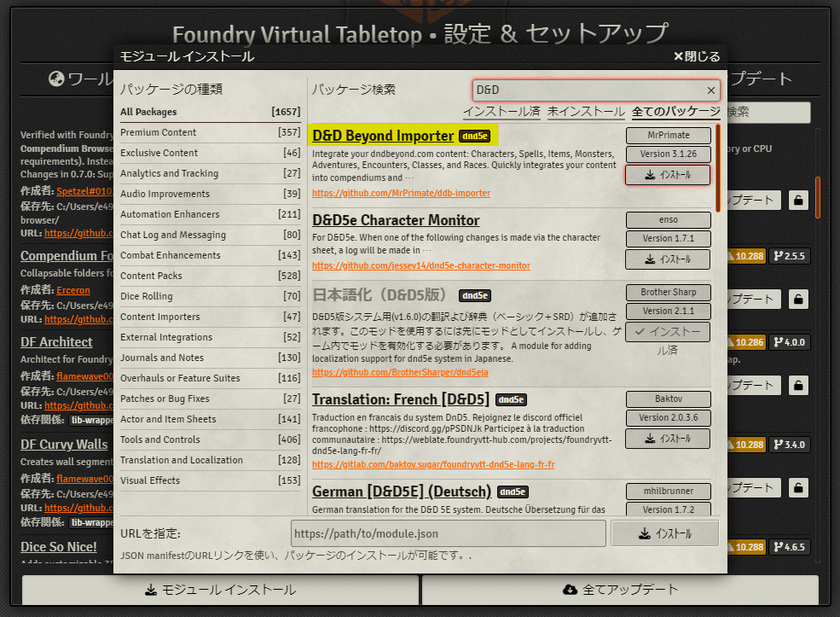
Task: Open Translation: French [D&D5] title link
Action: (x=401, y=399)
